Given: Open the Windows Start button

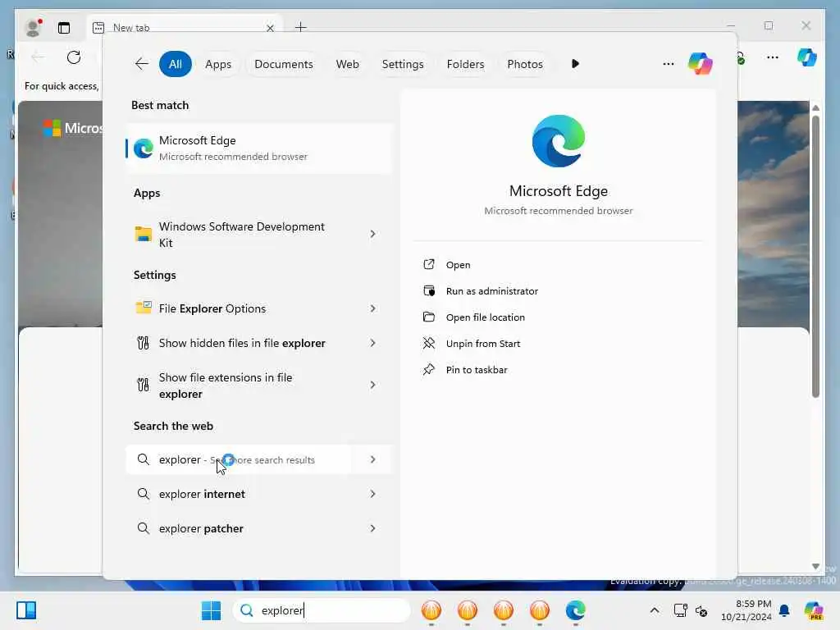Looking at the screenshot, I should click(x=211, y=610).
